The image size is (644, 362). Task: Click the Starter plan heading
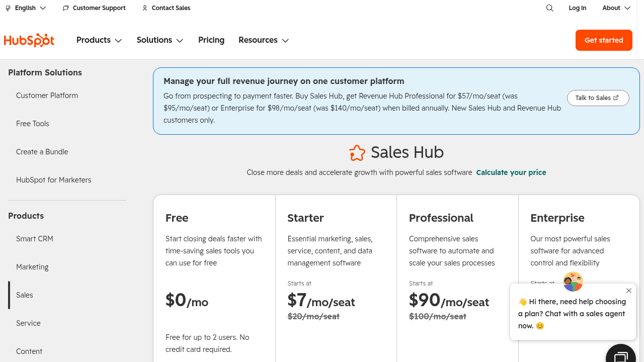305,218
